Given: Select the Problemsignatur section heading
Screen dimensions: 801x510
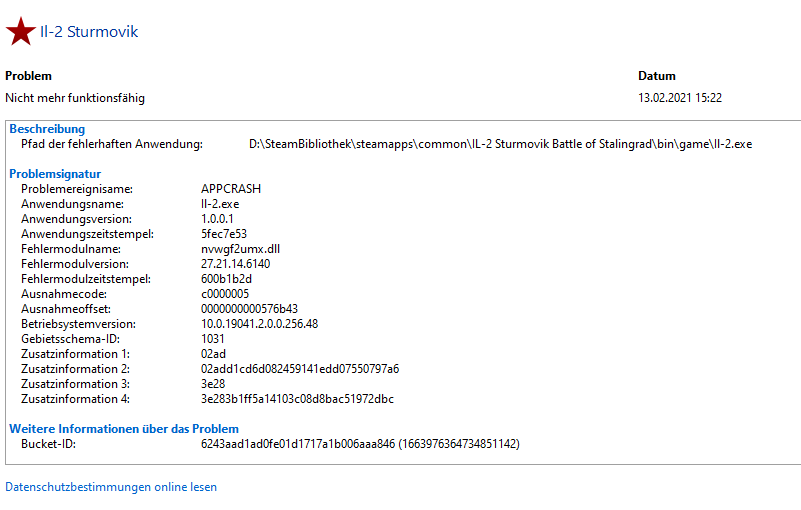Looking at the screenshot, I should coord(55,174).
